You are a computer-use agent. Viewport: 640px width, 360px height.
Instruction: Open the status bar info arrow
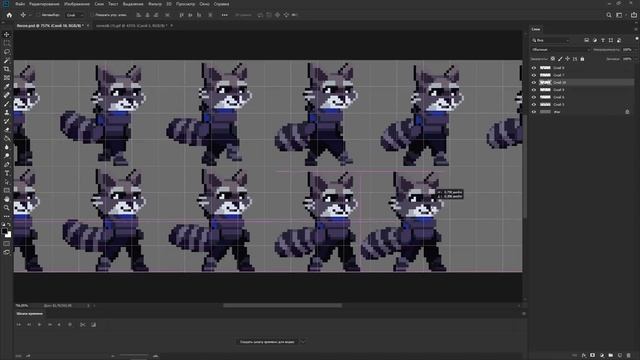88,305
